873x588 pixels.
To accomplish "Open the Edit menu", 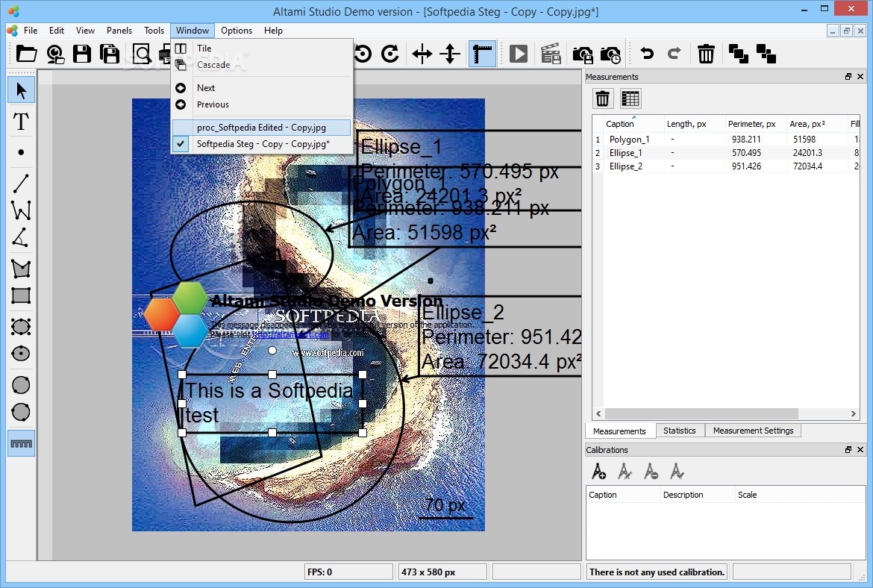I will click(56, 30).
